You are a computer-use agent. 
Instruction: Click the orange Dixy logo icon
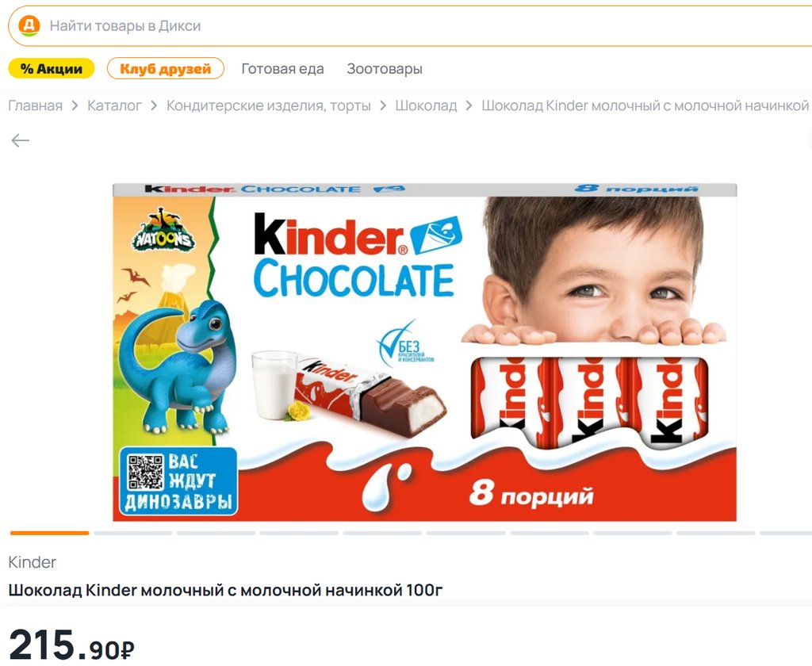(29, 25)
